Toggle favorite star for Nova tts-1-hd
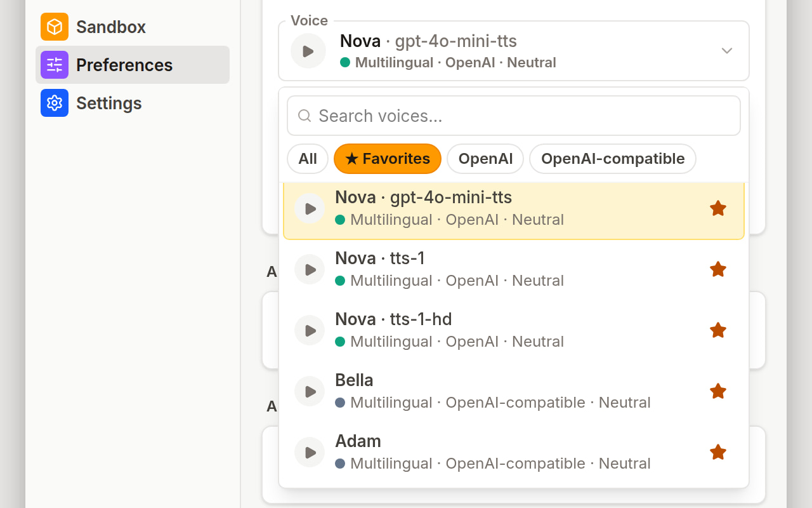Screen dimensions: 812x508 coord(718,330)
